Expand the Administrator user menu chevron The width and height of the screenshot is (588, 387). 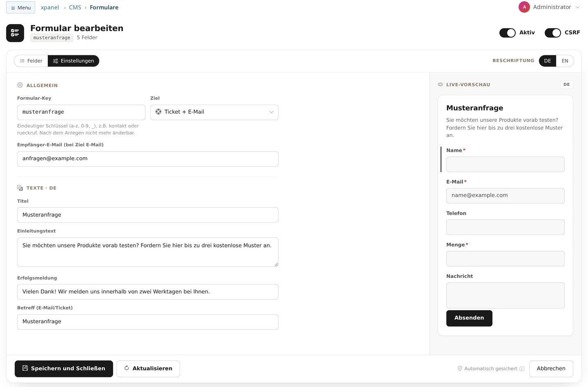tap(577, 7)
